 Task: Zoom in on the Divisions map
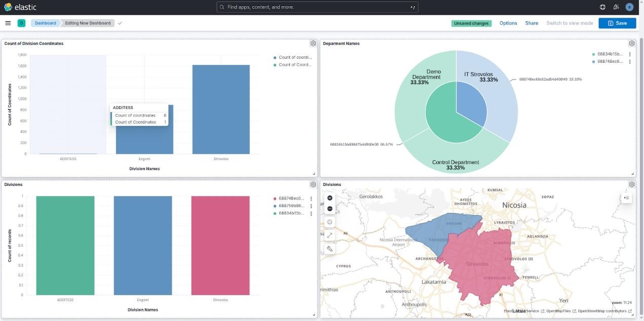(330, 198)
